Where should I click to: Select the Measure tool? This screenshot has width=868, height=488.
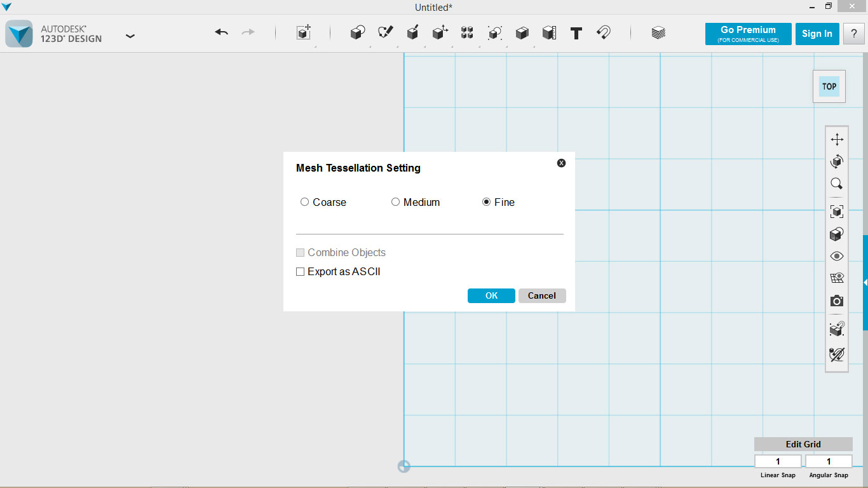point(550,32)
